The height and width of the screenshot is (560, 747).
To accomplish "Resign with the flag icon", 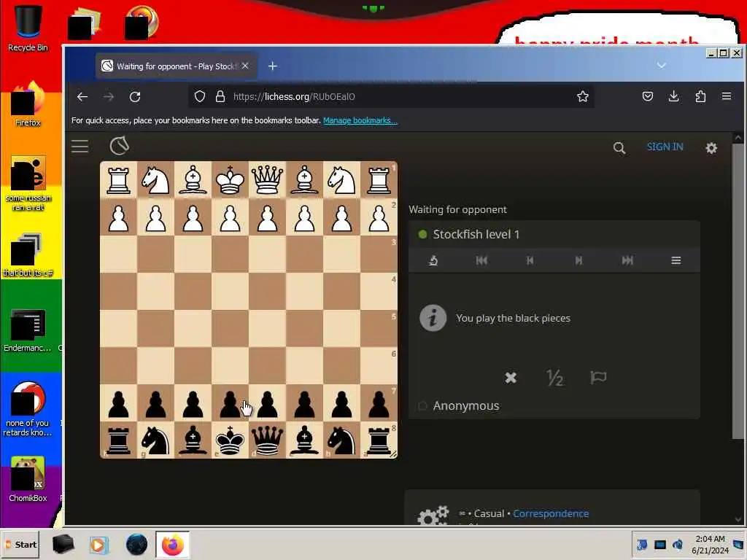I will point(598,378).
